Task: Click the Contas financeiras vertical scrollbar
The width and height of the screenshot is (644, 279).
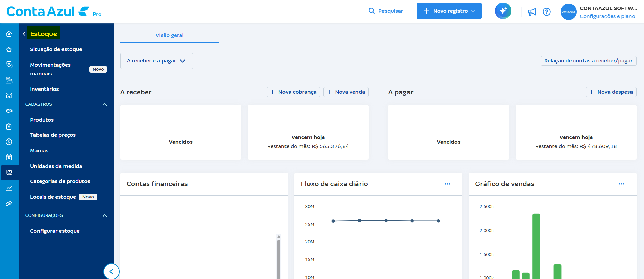Action: 279,258
